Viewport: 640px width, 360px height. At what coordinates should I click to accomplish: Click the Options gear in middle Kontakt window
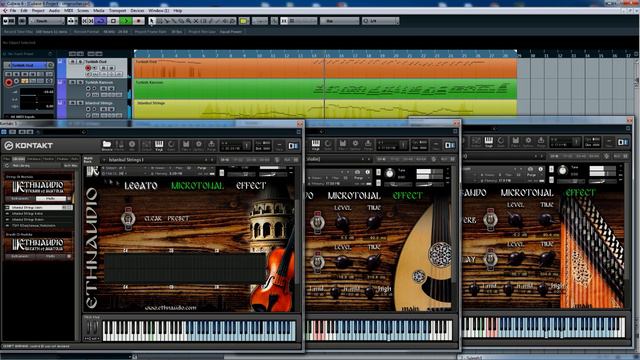click(x=356, y=144)
